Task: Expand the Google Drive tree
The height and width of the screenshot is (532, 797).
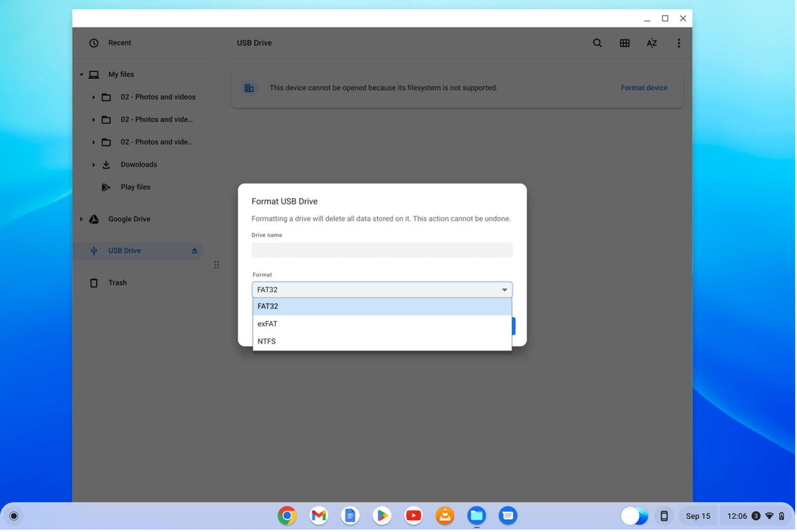Action: tap(82, 219)
